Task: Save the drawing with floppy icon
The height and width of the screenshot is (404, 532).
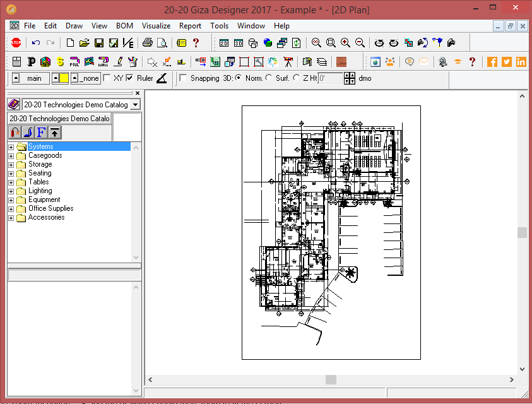Action: [x=98, y=43]
